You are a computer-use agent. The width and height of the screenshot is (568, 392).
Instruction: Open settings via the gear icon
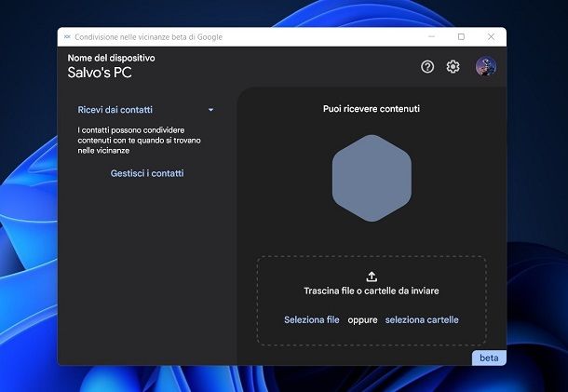(x=453, y=67)
